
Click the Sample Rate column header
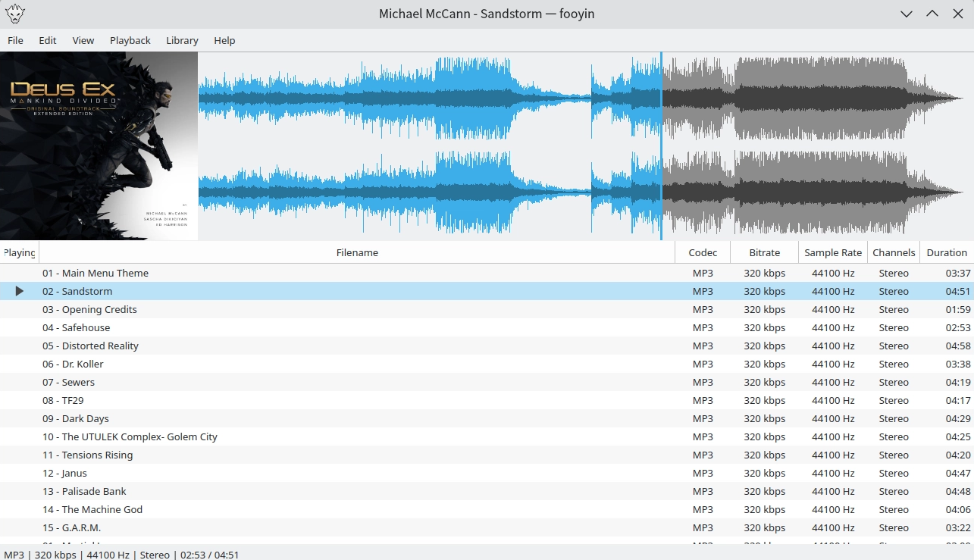point(833,252)
